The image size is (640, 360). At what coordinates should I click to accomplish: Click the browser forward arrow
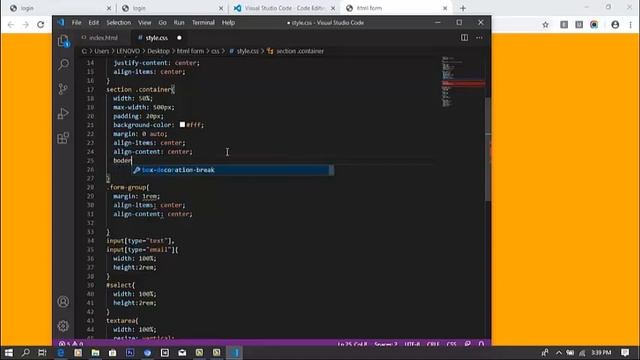[26, 25]
